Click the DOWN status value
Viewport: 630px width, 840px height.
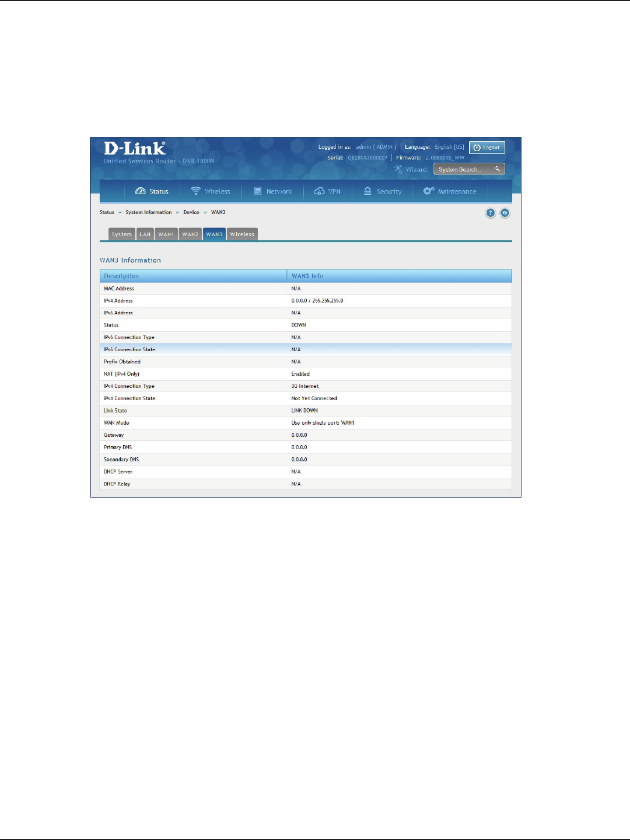[299, 325]
